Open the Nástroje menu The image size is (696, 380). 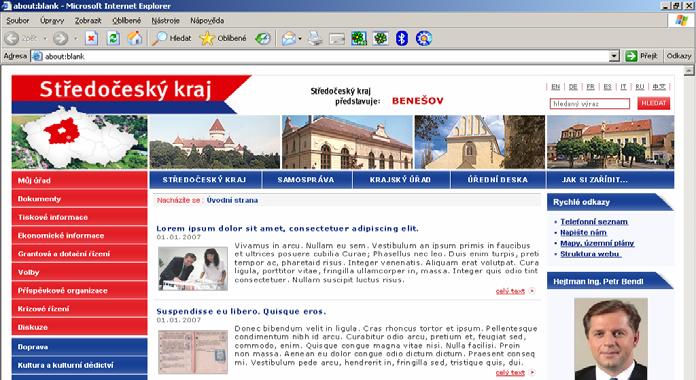click(165, 20)
